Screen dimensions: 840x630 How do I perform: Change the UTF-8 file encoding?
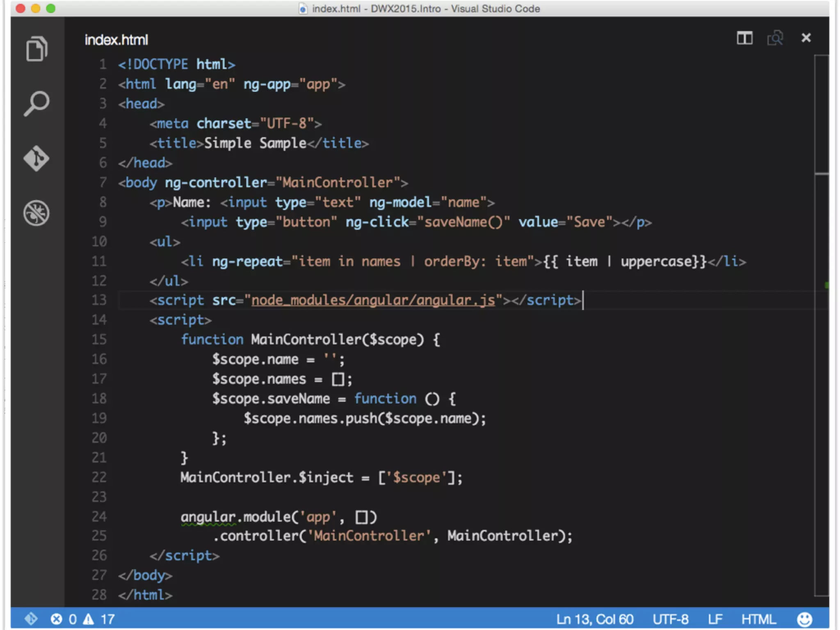[670, 619]
